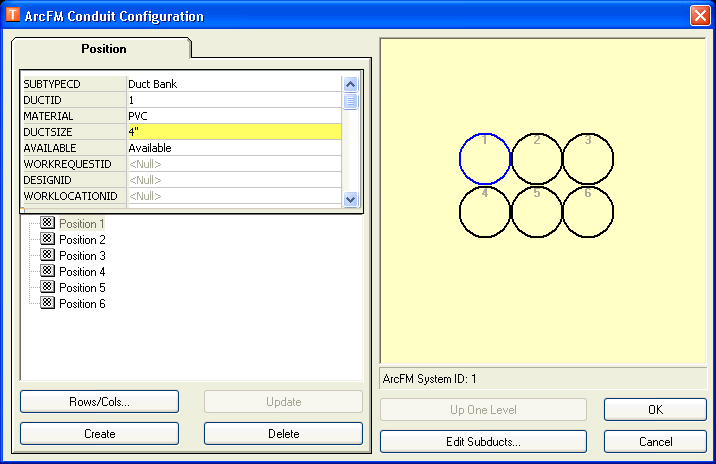The height and width of the screenshot is (464, 716).
Task: Select duct circle number 3 in diagram
Action: (588, 159)
